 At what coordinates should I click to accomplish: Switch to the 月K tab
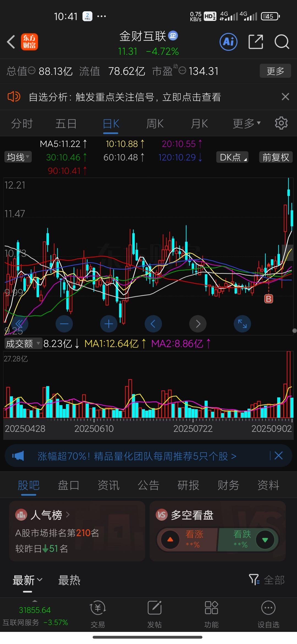tap(199, 123)
